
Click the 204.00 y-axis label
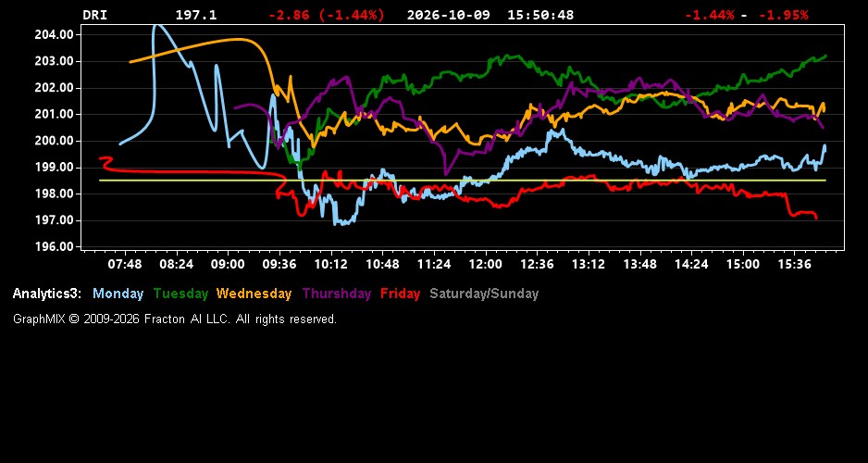click(x=54, y=34)
